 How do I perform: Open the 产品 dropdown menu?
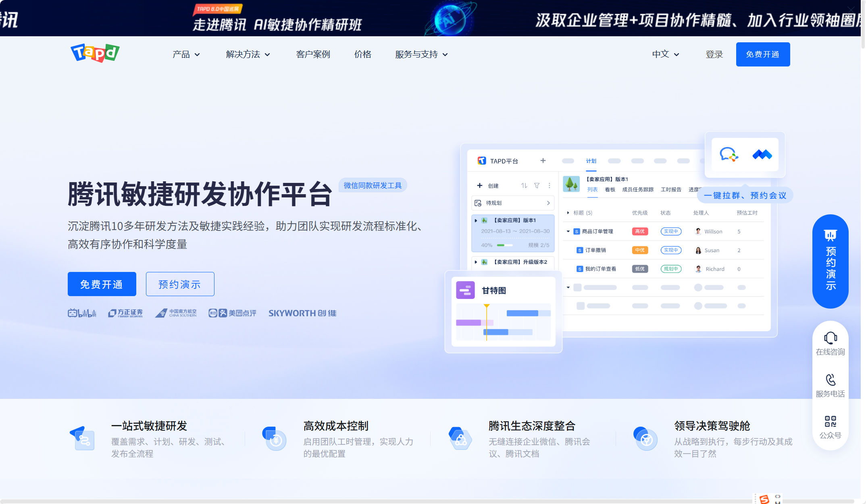pos(186,54)
